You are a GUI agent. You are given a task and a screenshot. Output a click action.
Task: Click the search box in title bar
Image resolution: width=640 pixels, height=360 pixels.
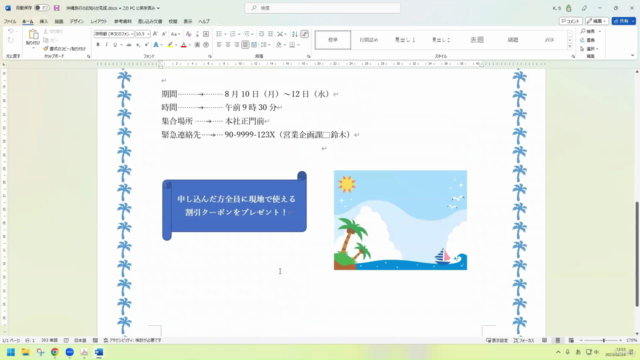(322, 8)
